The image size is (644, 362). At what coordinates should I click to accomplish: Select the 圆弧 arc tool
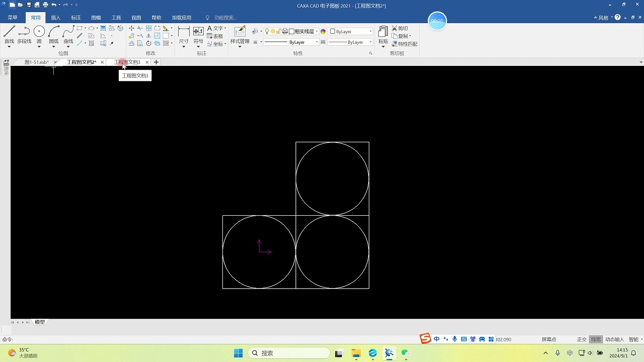pos(54,35)
